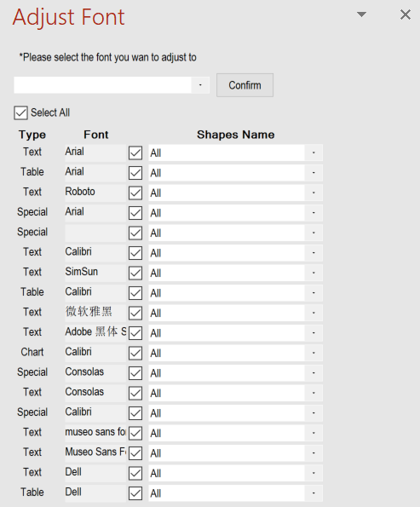Click the Adobe 黑体 font name cell

coord(95,332)
